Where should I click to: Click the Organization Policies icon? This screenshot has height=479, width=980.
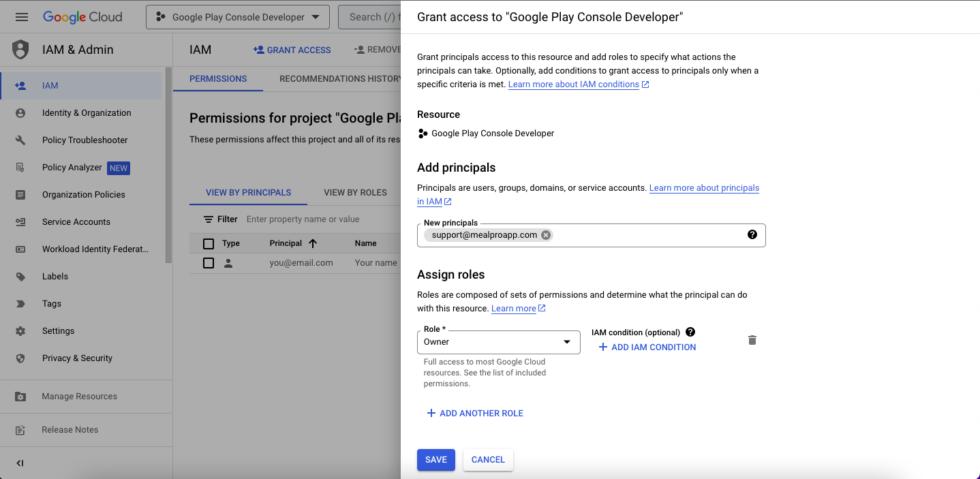click(x=20, y=195)
